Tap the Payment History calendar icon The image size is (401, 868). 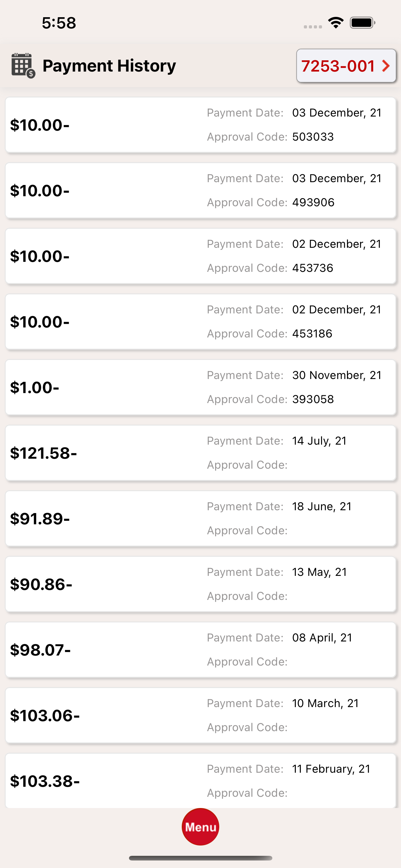23,65
